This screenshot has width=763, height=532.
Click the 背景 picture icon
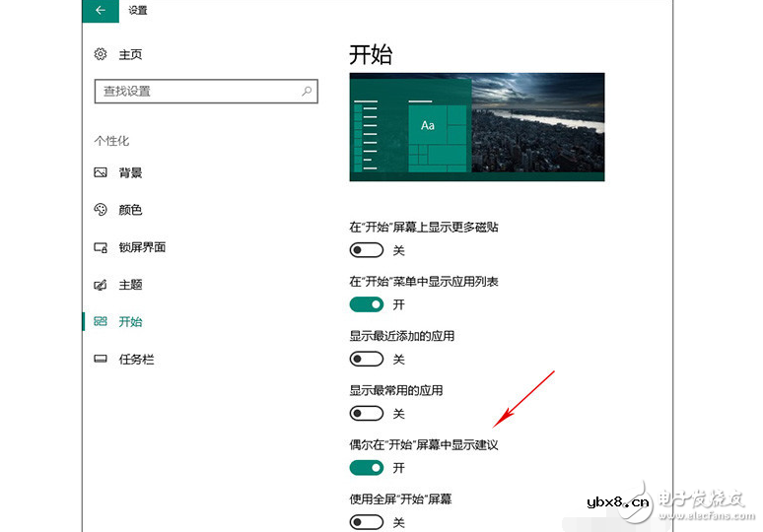point(101,172)
